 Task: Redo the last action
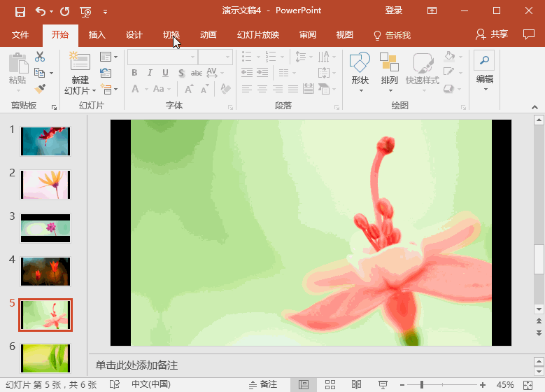[64, 11]
